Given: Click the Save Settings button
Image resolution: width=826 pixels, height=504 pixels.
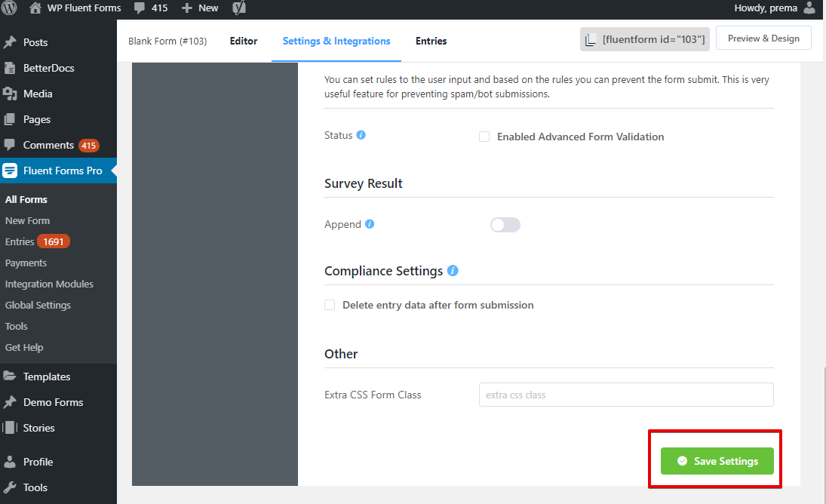Looking at the screenshot, I should [x=717, y=461].
